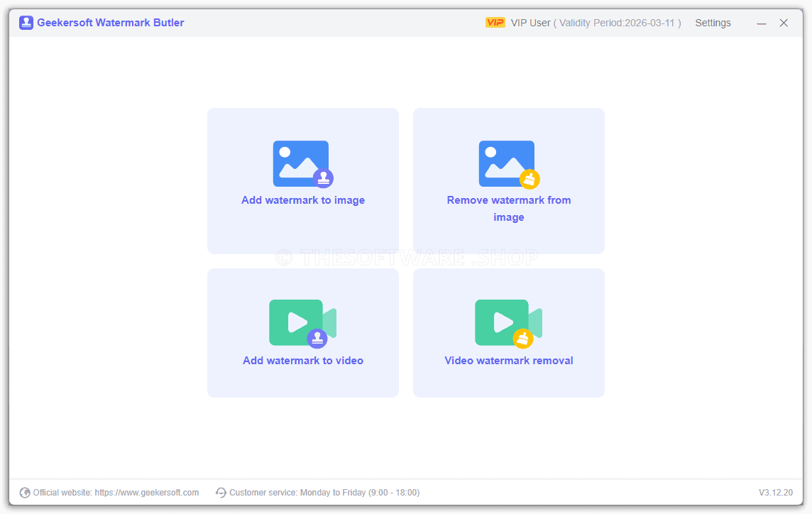The width and height of the screenshot is (812, 514).
Task: Click the Geekersoft Watermark Butler title text
Action: (x=110, y=23)
